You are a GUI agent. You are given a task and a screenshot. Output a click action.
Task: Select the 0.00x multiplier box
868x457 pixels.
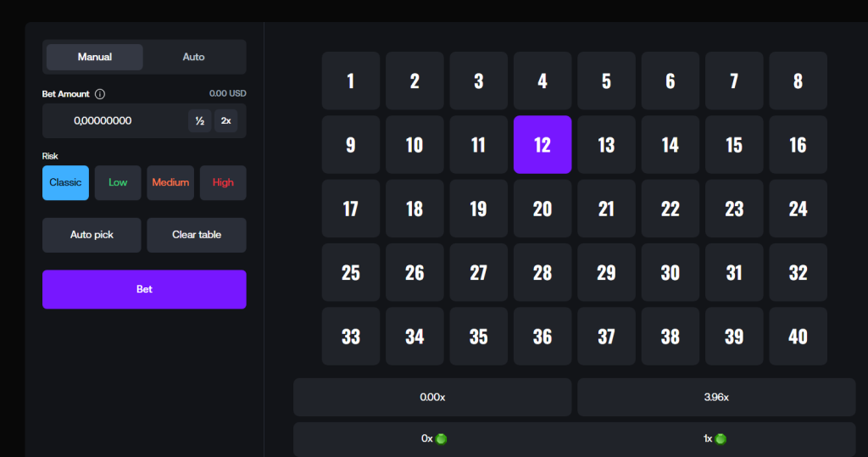coord(432,397)
